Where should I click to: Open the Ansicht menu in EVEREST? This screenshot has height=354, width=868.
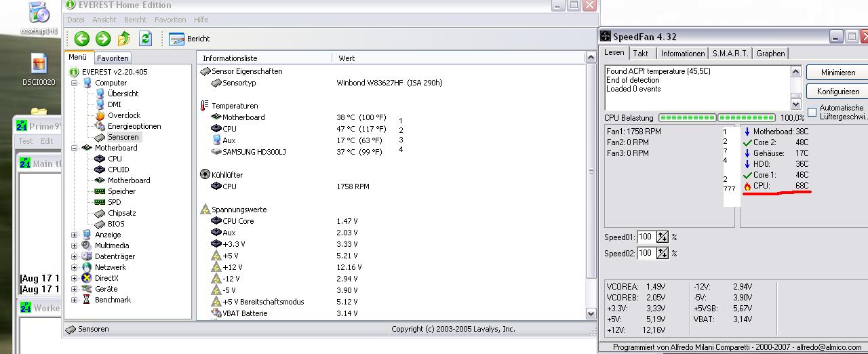[104, 20]
